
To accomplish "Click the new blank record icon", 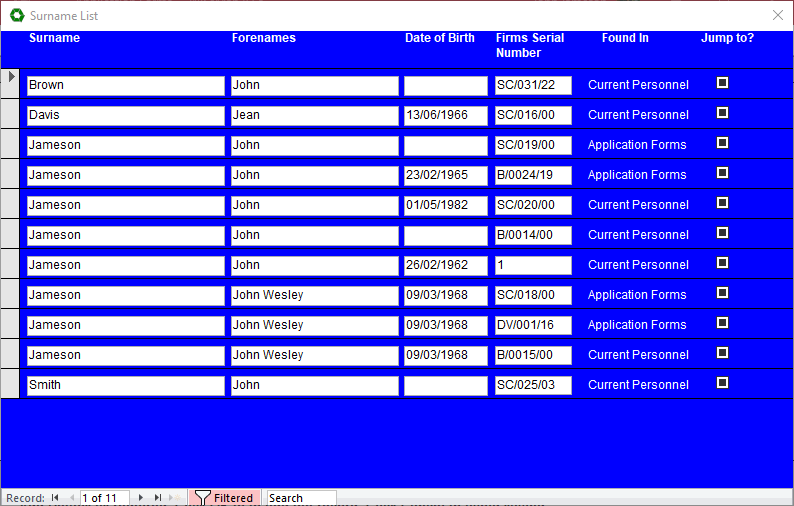I will (x=175, y=497).
